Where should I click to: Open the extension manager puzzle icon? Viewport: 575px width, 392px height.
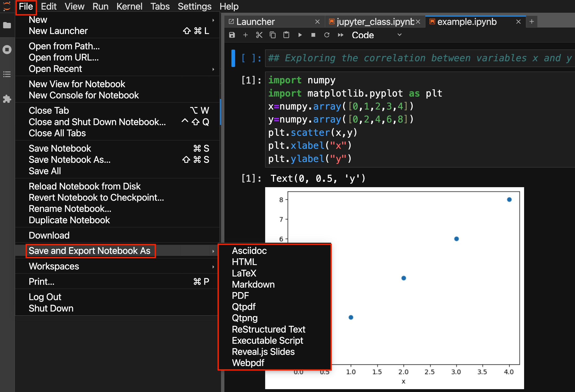tap(7, 99)
